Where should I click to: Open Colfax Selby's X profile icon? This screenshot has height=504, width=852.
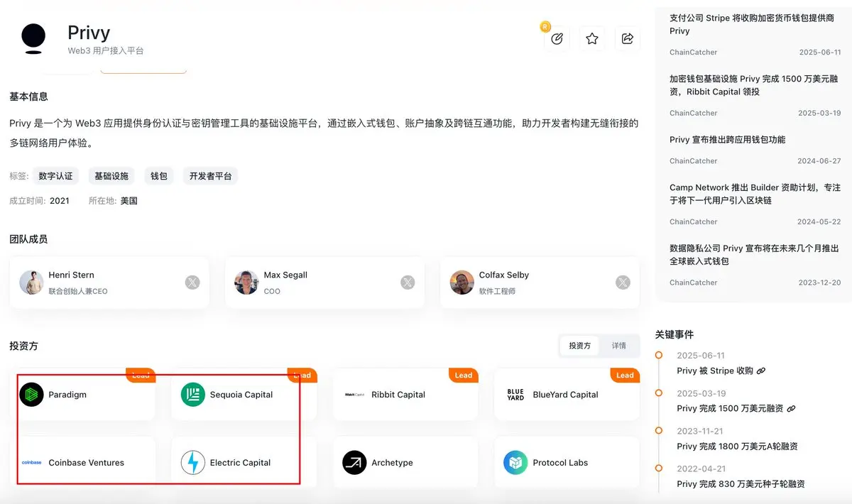click(623, 283)
